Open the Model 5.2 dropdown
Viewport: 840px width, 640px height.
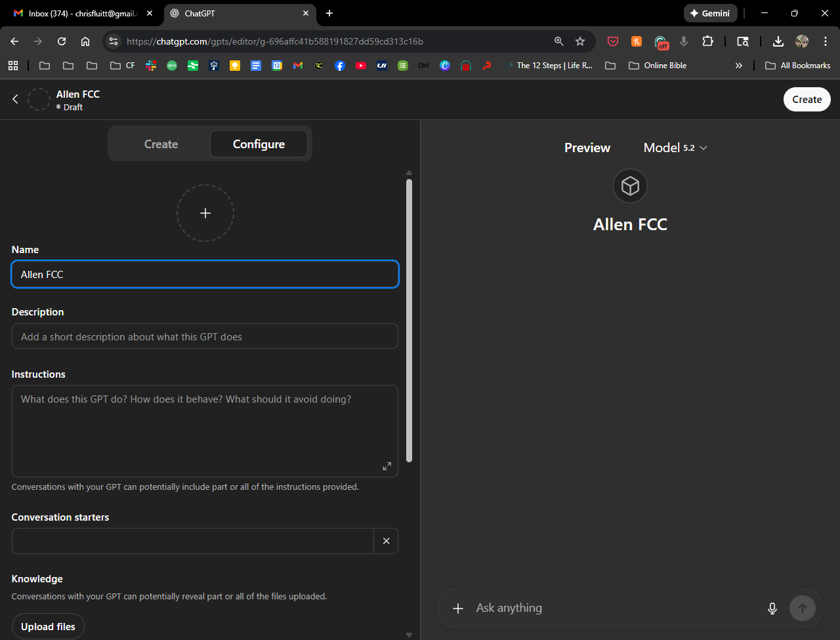pyautogui.click(x=675, y=148)
